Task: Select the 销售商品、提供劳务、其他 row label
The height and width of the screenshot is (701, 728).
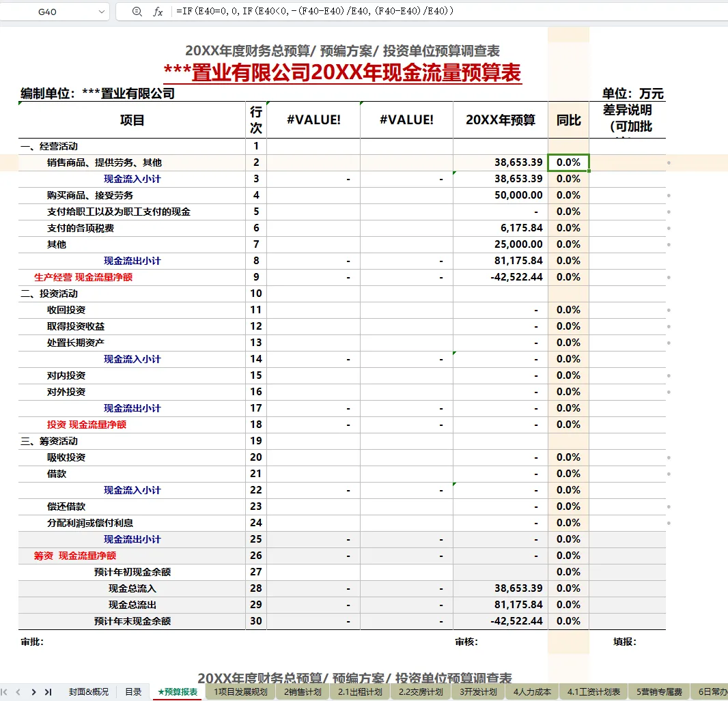Action: [104, 162]
